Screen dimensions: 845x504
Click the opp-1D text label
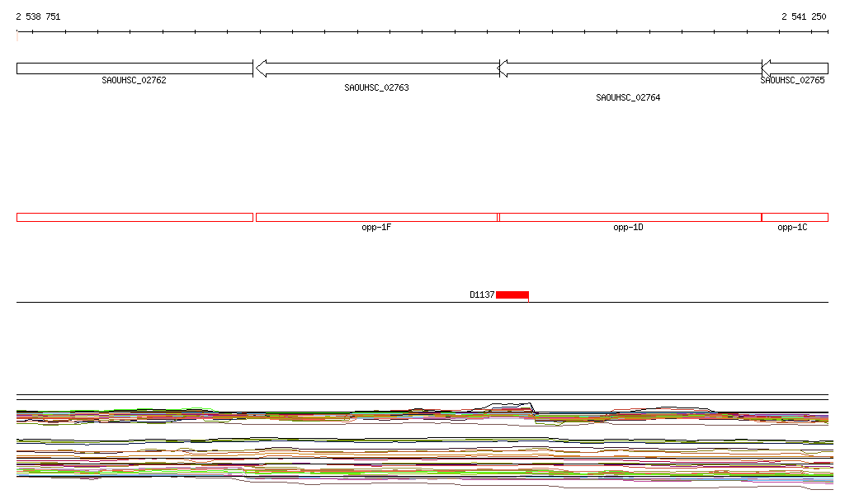coord(628,228)
